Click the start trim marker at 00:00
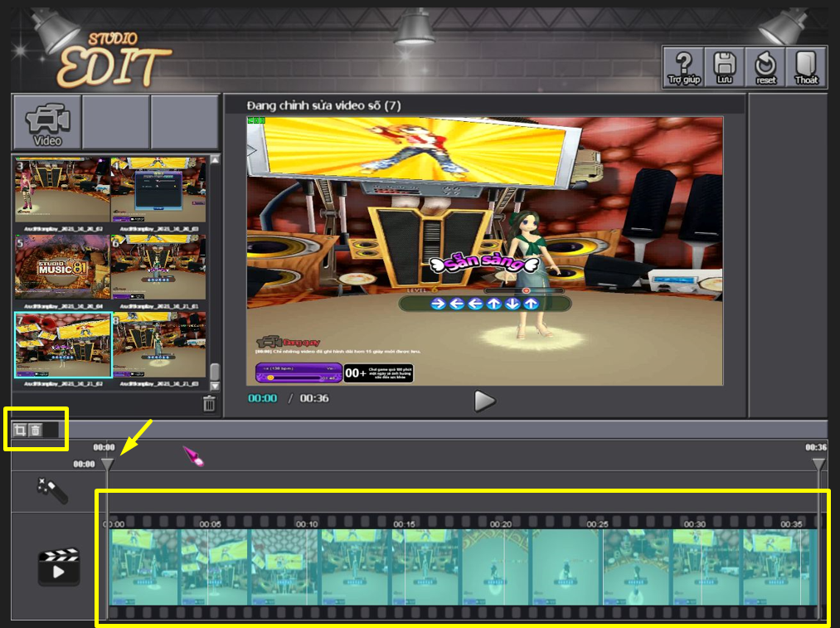This screenshot has height=628, width=840. pyautogui.click(x=108, y=465)
